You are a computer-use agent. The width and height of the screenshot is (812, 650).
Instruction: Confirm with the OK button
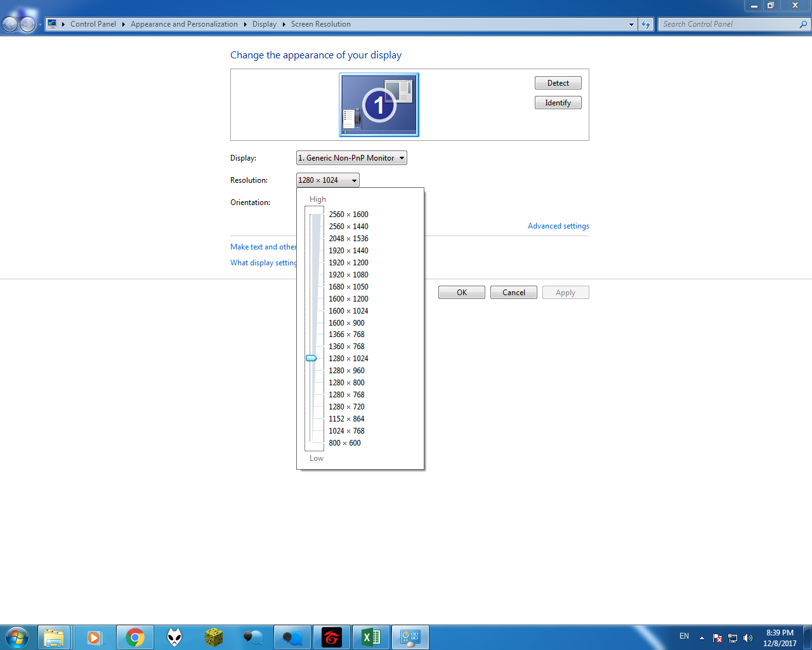(462, 293)
